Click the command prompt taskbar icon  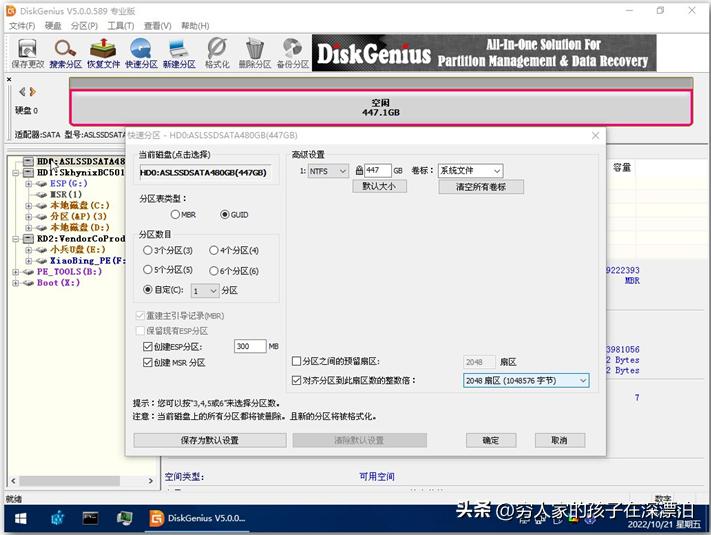coord(90,518)
